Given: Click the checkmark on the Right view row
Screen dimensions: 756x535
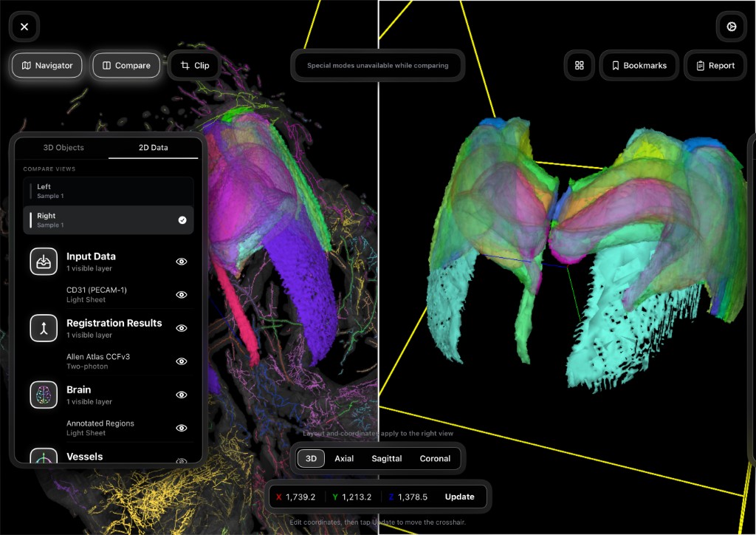Looking at the screenshot, I should tap(182, 220).
